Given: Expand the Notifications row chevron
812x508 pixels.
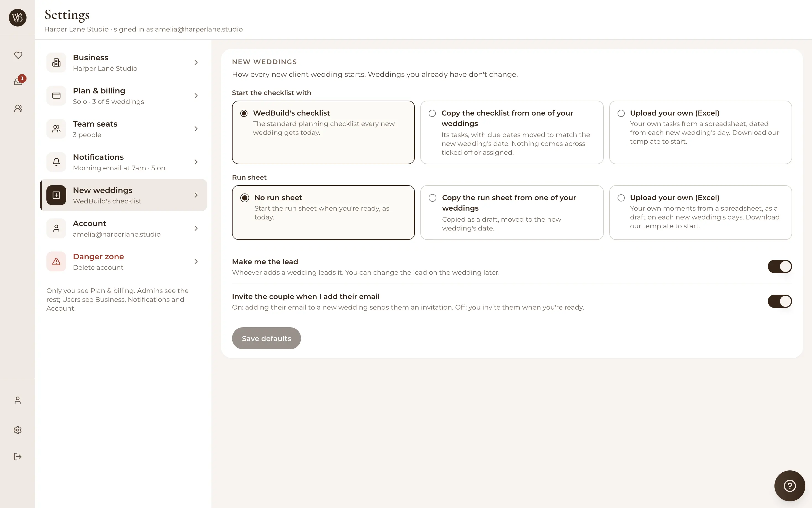Looking at the screenshot, I should click(196, 162).
